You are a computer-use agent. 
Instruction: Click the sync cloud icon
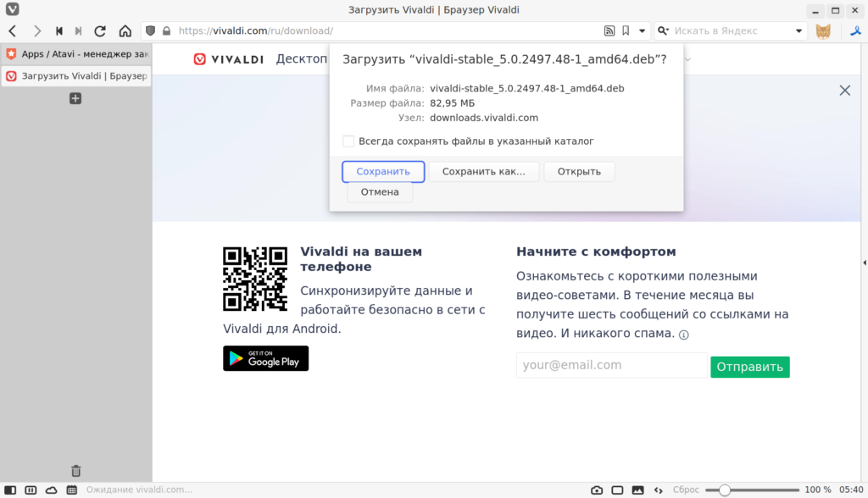pos(51,490)
